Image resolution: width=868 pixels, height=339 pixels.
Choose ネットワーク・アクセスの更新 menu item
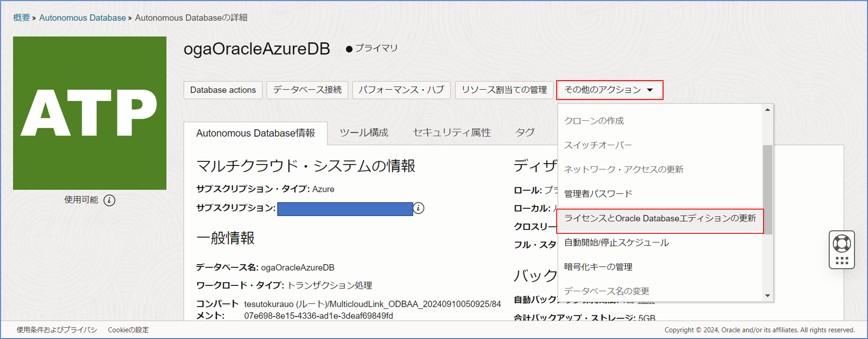tap(660, 169)
